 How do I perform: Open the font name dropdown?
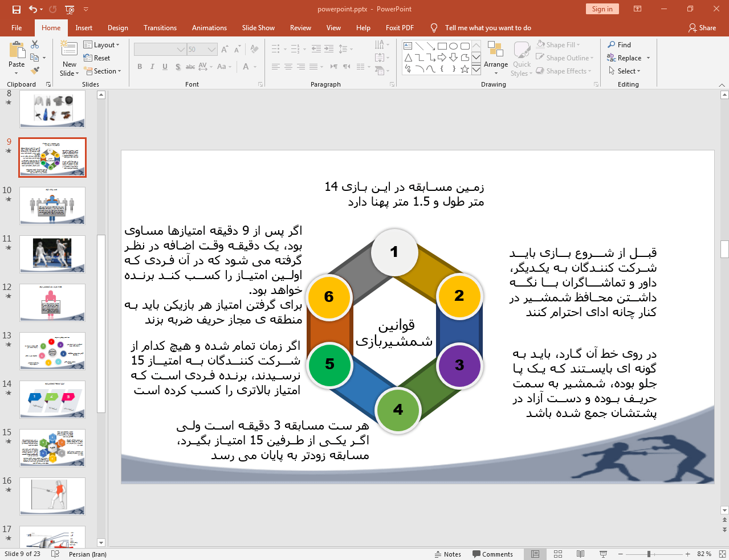(x=181, y=50)
